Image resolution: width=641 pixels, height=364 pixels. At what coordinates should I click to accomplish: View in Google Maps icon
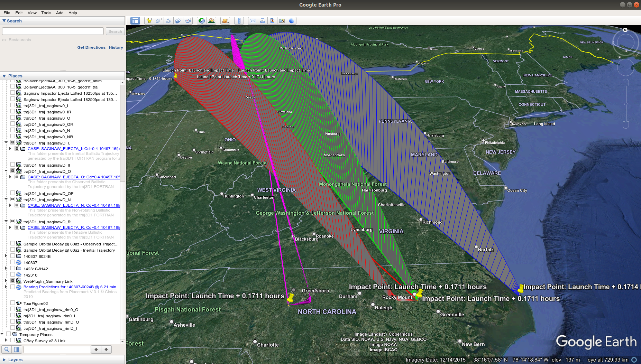pos(282,21)
